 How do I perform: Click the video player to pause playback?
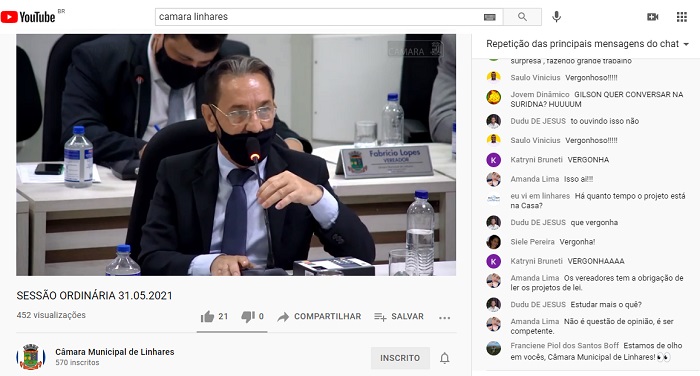[236, 155]
